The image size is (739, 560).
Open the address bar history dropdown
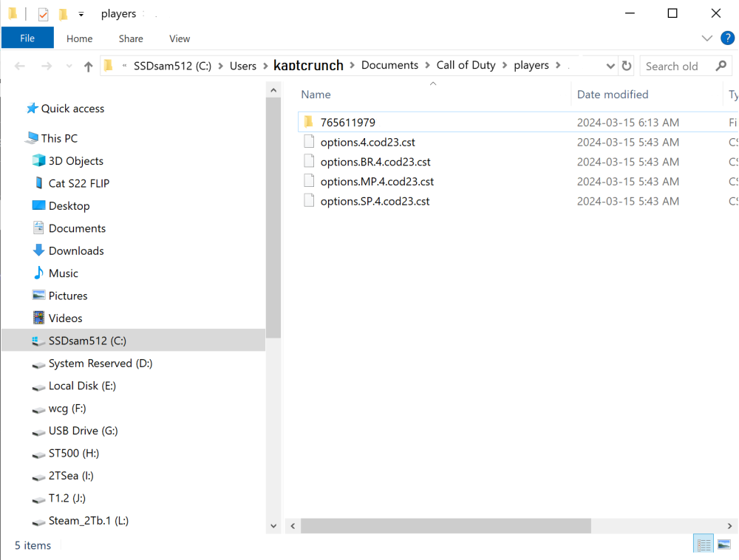tap(610, 66)
